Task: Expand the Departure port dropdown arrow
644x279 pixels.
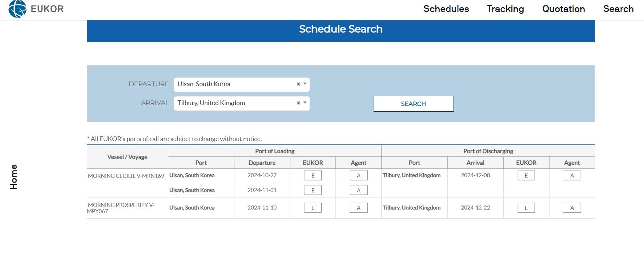Action: 305,84
